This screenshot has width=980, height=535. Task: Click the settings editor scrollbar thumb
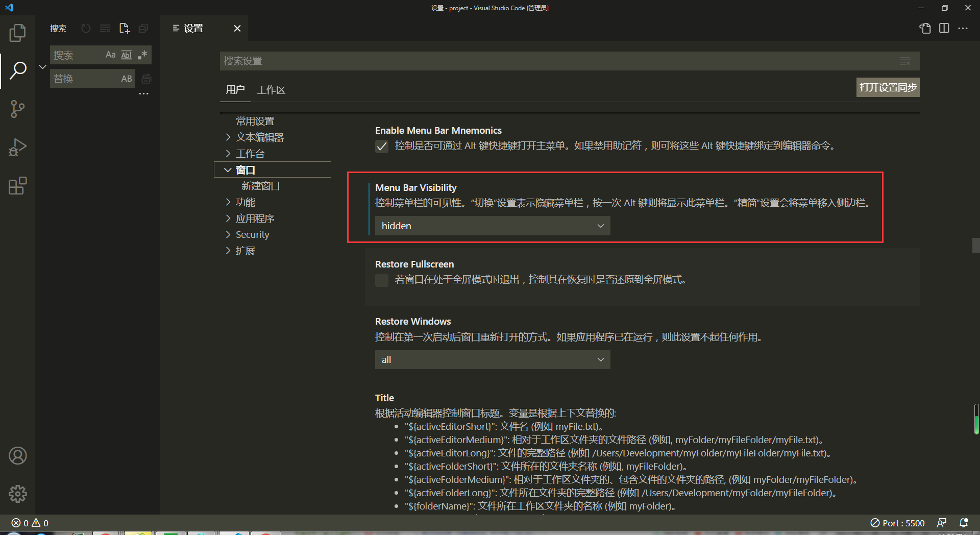[975, 245]
